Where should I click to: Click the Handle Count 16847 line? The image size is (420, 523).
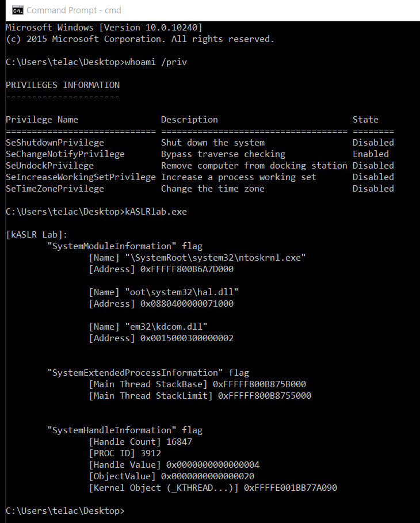(x=140, y=442)
